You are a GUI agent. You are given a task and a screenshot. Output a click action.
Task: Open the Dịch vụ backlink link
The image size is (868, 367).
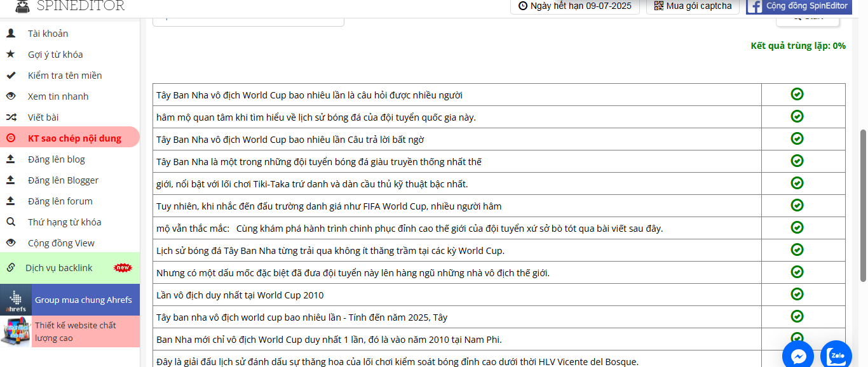pos(70,267)
